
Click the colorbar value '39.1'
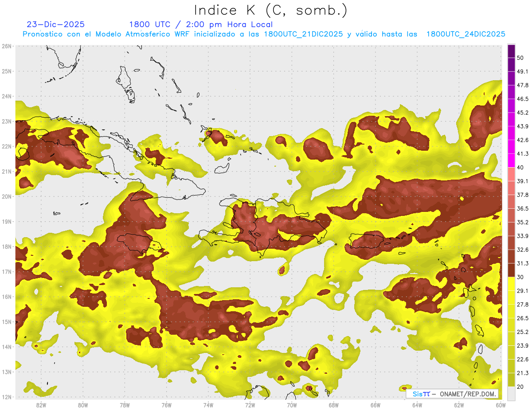tap(523, 181)
